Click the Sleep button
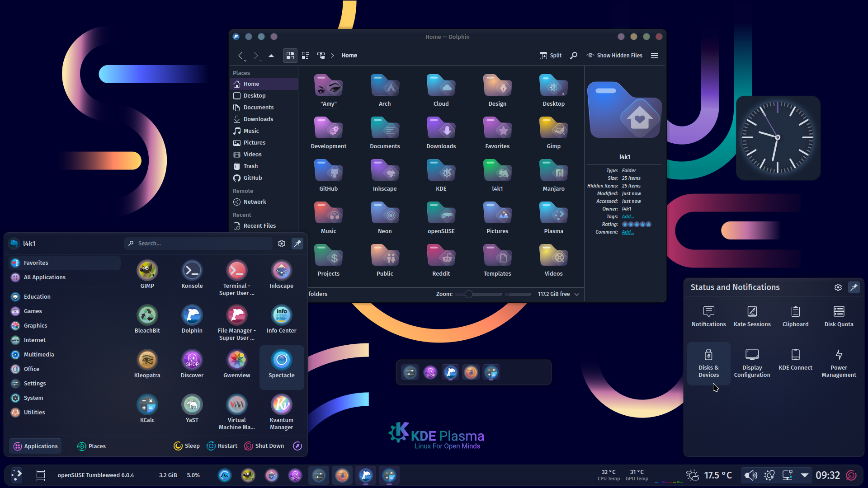This screenshot has height=488, width=868. click(186, 446)
